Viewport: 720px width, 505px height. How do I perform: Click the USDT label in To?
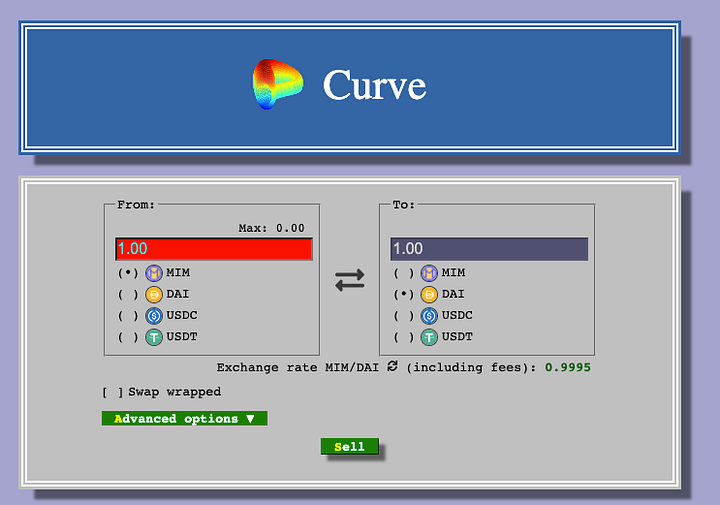[457, 337]
